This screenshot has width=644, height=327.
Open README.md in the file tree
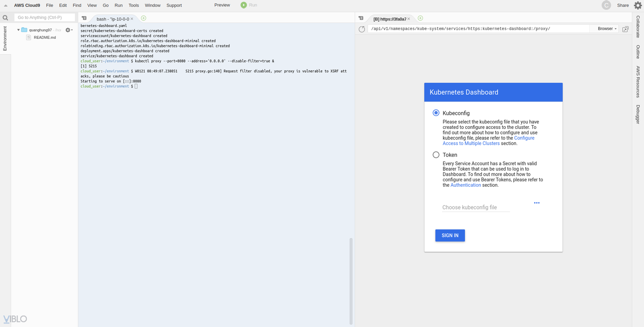tap(44, 38)
